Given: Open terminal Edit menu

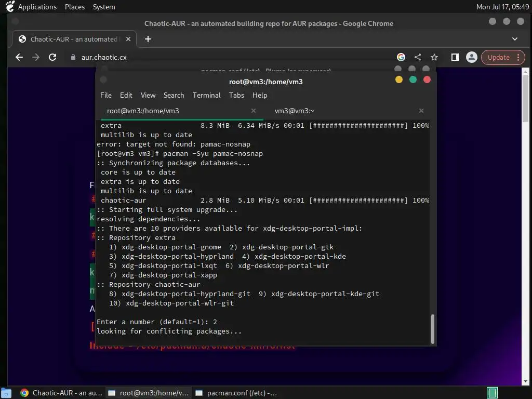Looking at the screenshot, I should (126, 96).
